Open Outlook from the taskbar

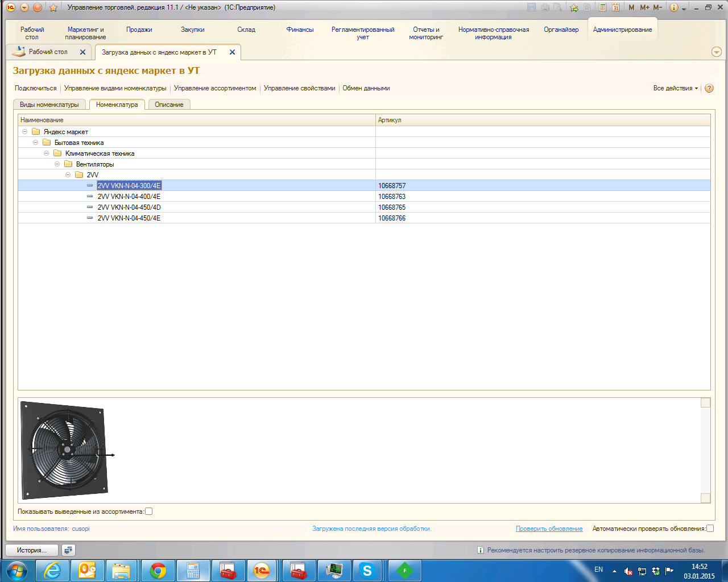[88, 570]
